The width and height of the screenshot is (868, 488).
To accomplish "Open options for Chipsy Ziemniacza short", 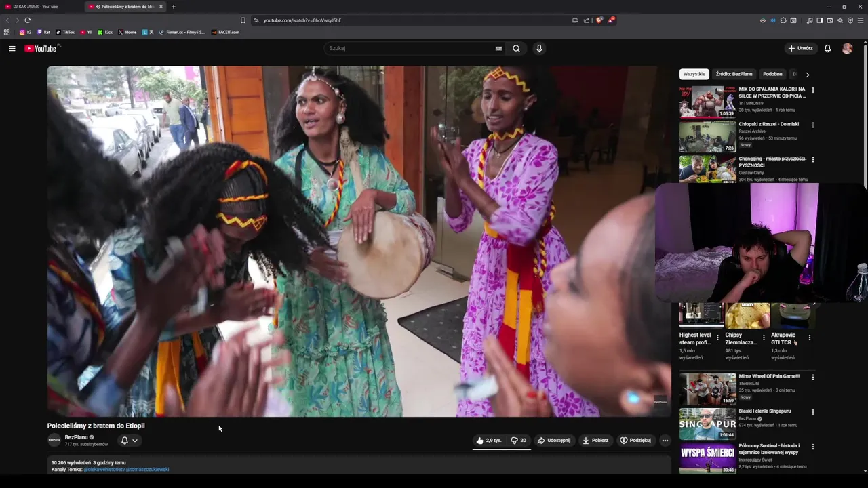I will click(764, 337).
